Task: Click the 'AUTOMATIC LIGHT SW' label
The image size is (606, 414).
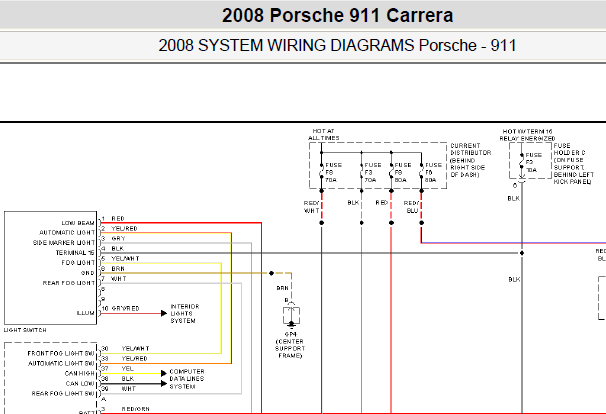Action: click(61, 363)
